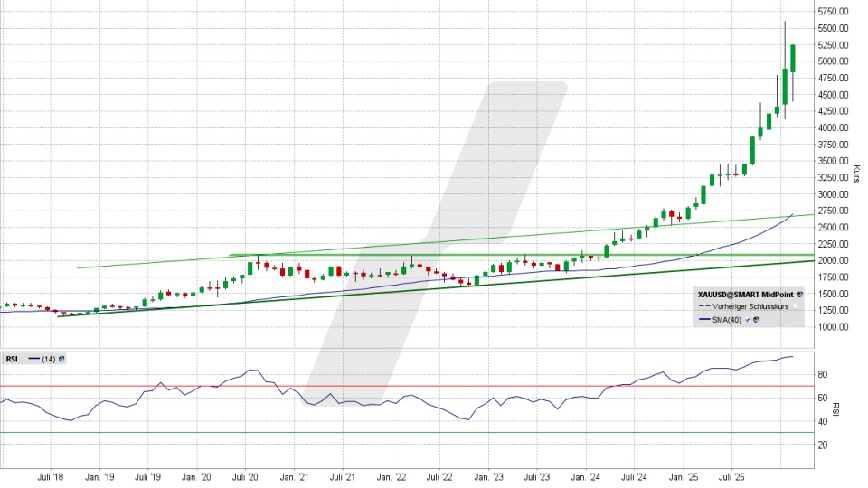Click the 2000.00 price axis label
This screenshot has height=488, width=868.
pyautogui.click(x=833, y=260)
